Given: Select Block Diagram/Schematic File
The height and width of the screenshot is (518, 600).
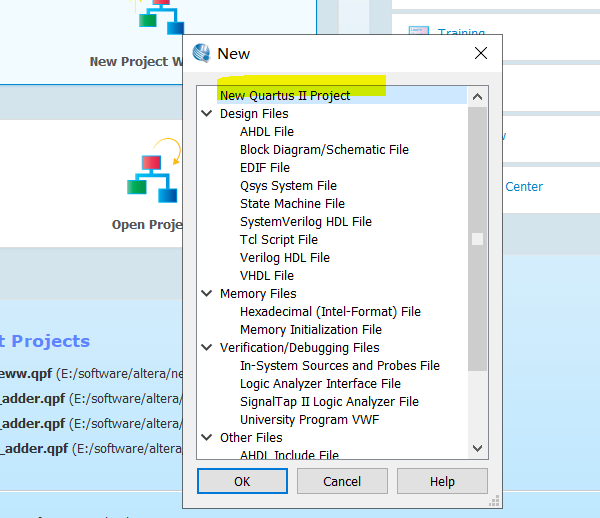Looking at the screenshot, I should (324, 150).
